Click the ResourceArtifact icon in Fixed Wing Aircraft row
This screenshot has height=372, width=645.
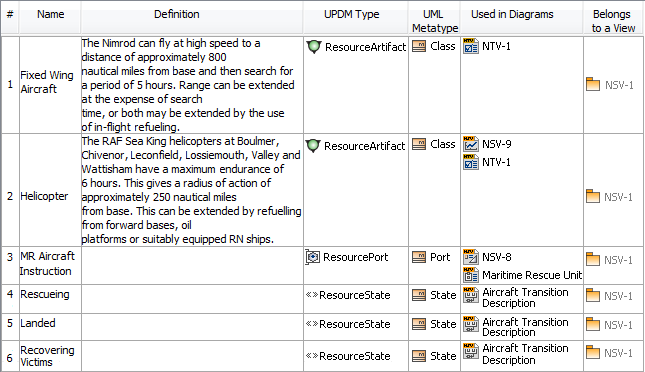click(313, 46)
